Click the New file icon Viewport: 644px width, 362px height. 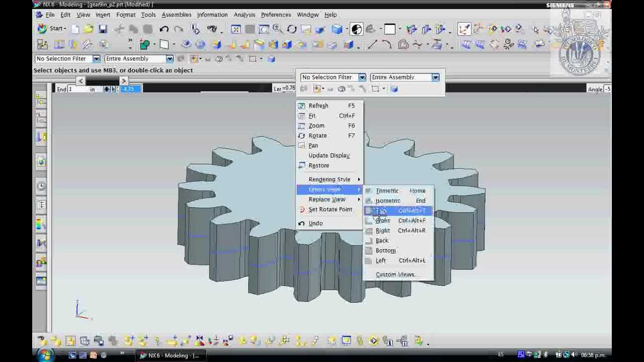tap(75, 29)
